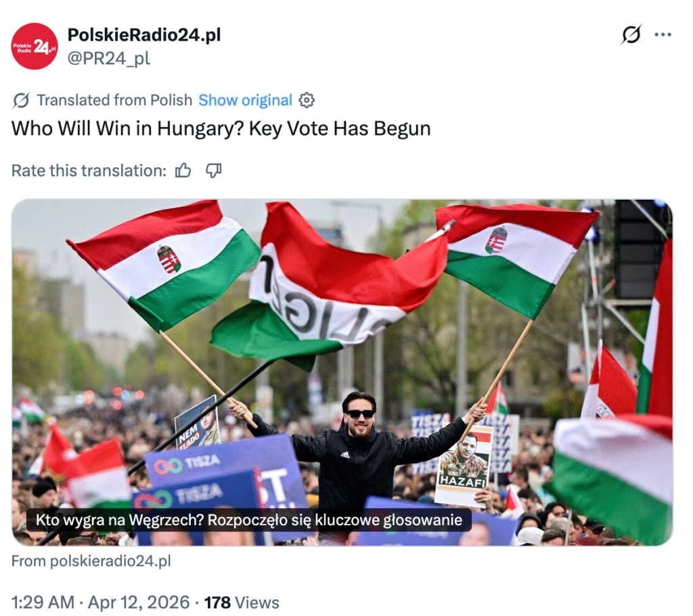693x616 pixels.
Task: Open the Grok icon near the post header
Action: pos(631,35)
